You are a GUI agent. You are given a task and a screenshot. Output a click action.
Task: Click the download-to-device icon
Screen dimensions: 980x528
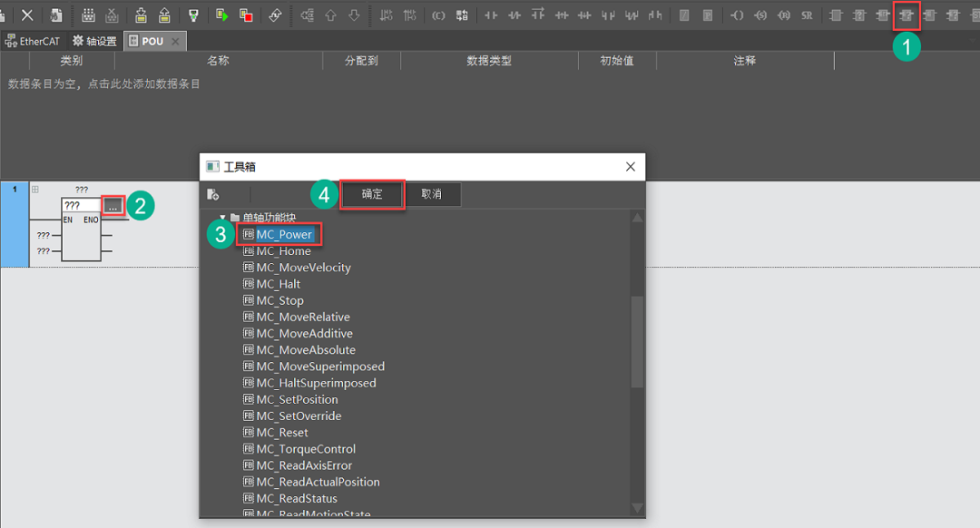tap(141, 15)
